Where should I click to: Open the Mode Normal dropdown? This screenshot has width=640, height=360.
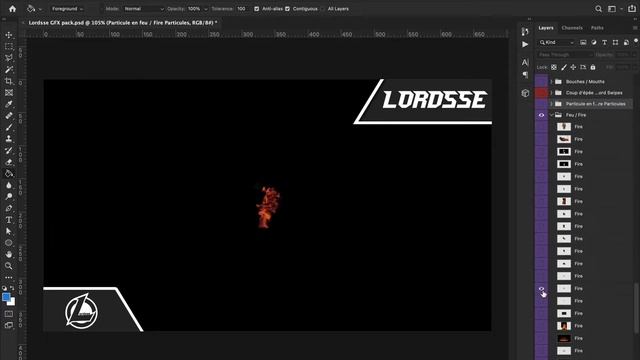(x=144, y=9)
